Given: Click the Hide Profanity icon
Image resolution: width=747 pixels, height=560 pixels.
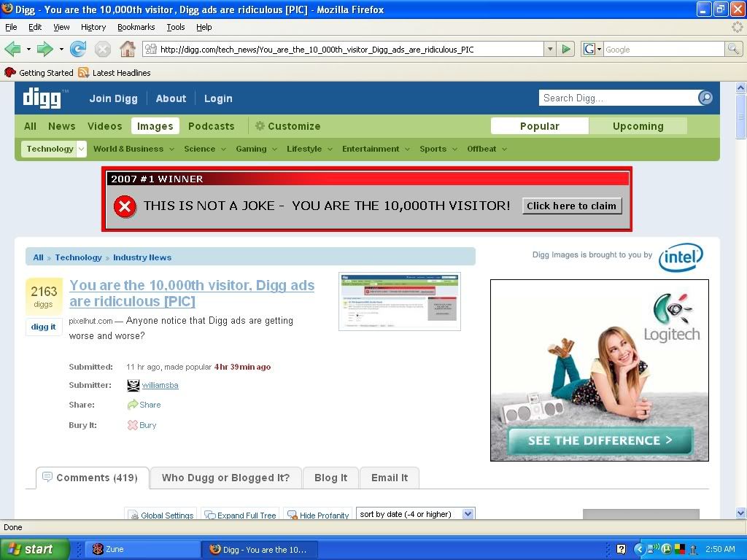Looking at the screenshot, I should 292,516.
